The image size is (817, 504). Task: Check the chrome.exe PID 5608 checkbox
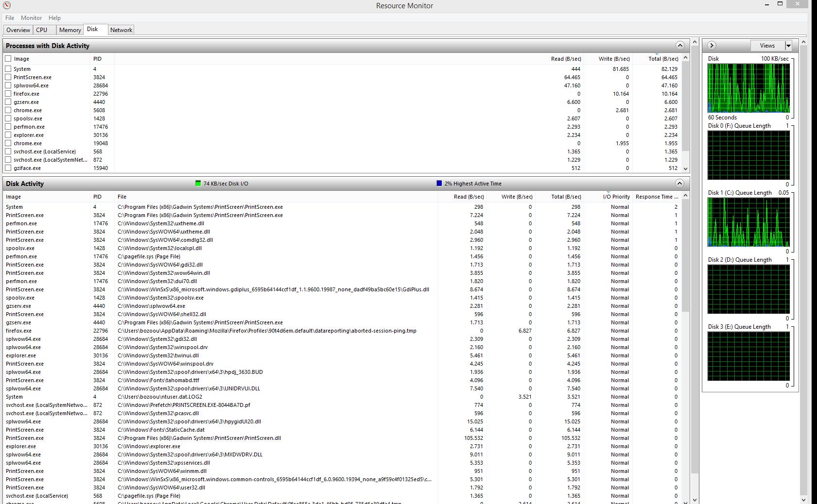[8, 110]
